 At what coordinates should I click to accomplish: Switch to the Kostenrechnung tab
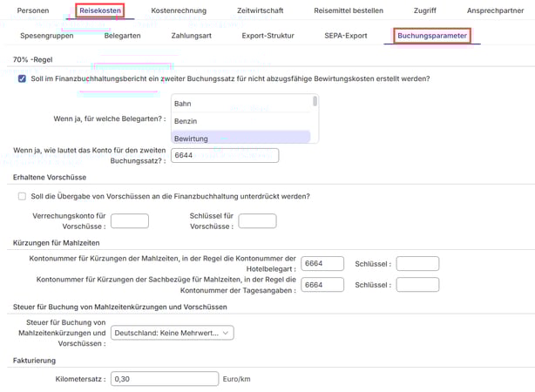[x=179, y=10]
